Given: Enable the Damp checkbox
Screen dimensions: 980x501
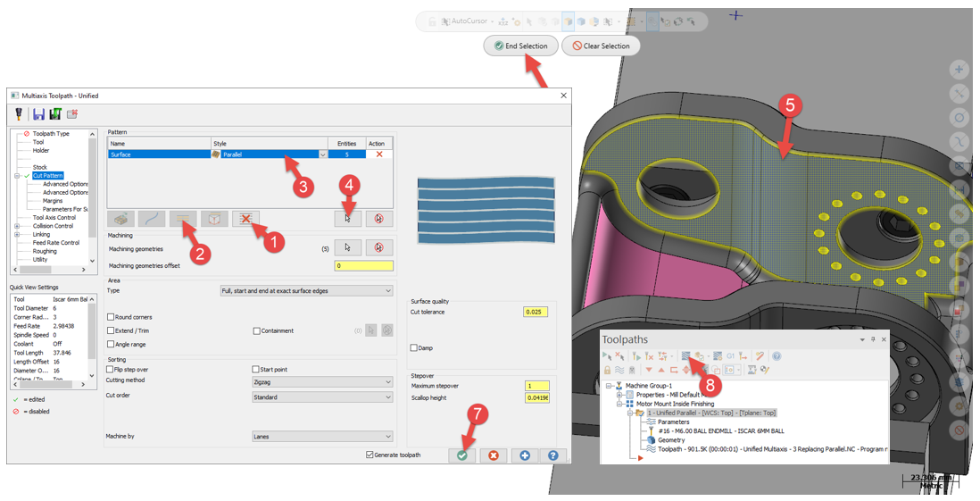Looking at the screenshot, I should tap(414, 347).
